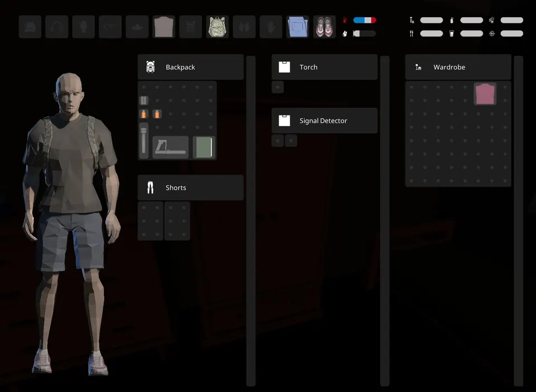Click the thermometer heat status icon
Viewport: 536px width, 392px height.
click(x=491, y=20)
